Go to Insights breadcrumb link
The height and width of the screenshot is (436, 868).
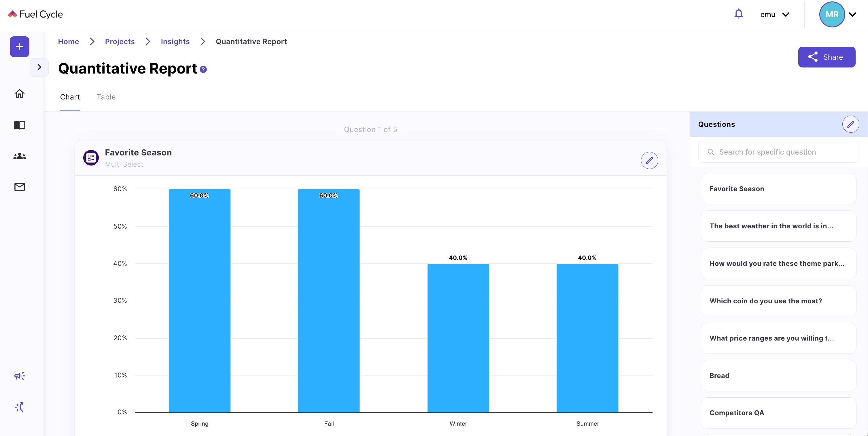point(175,42)
